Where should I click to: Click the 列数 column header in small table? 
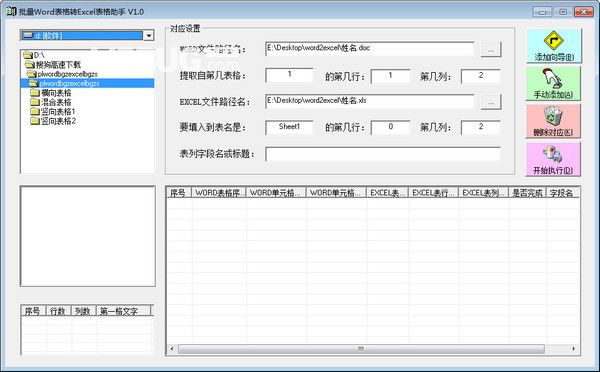[83, 311]
